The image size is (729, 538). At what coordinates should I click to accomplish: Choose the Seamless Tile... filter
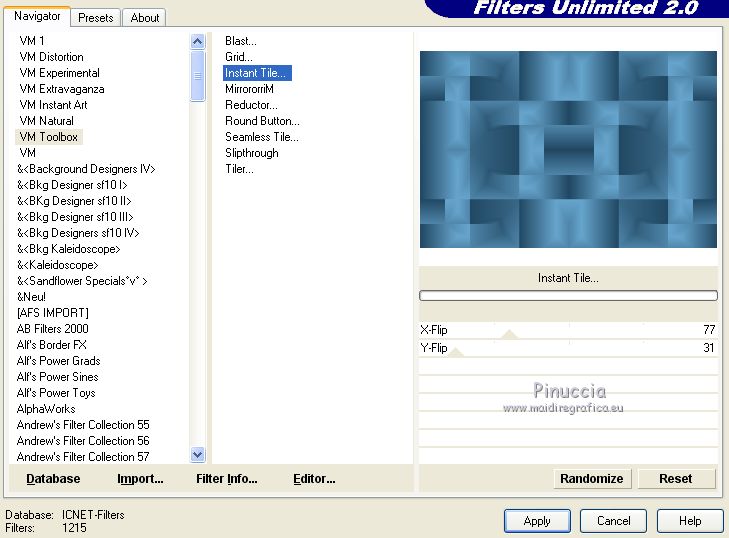262,137
